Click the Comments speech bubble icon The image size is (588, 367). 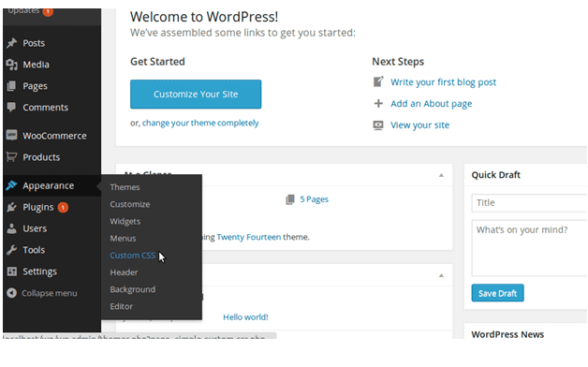11,108
